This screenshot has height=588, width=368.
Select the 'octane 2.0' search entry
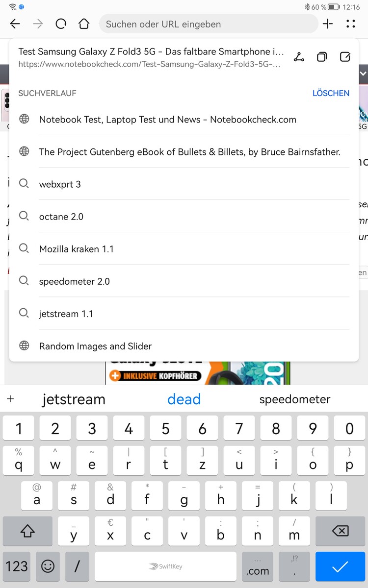[x=184, y=217]
